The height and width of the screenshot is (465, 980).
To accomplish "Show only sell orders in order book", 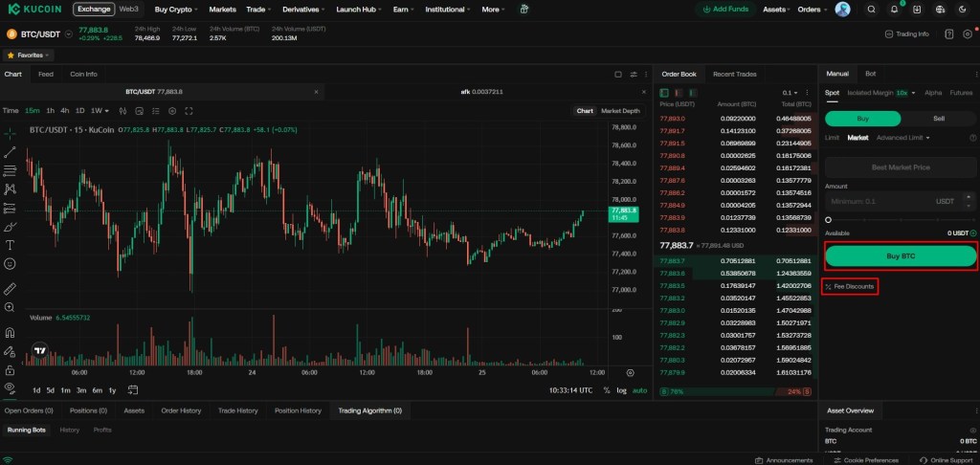I will pyautogui.click(x=679, y=93).
